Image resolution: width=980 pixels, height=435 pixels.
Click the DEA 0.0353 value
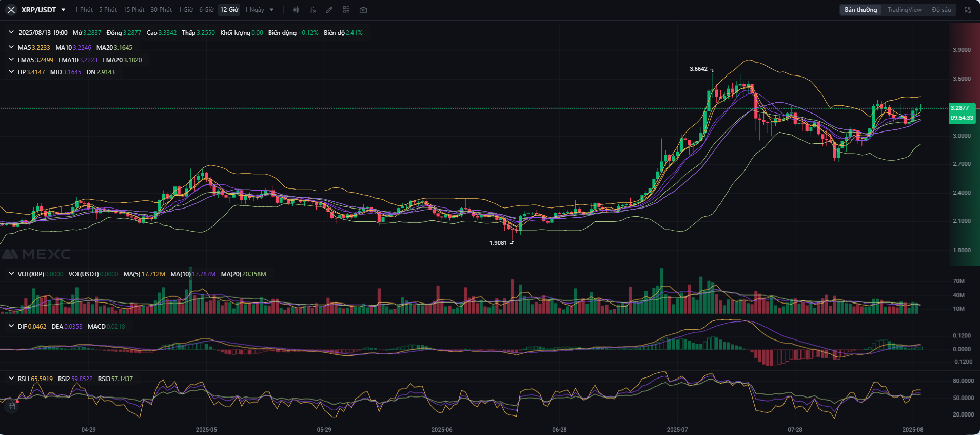click(67, 327)
